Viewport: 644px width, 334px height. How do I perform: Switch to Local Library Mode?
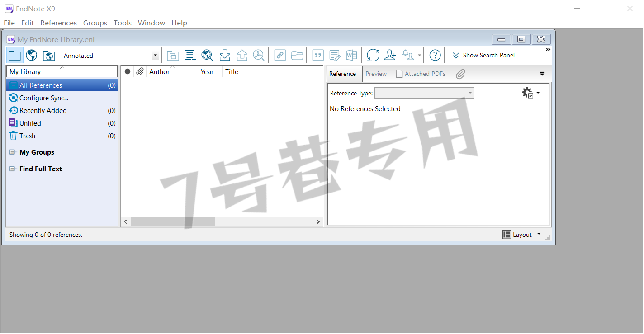[15, 56]
